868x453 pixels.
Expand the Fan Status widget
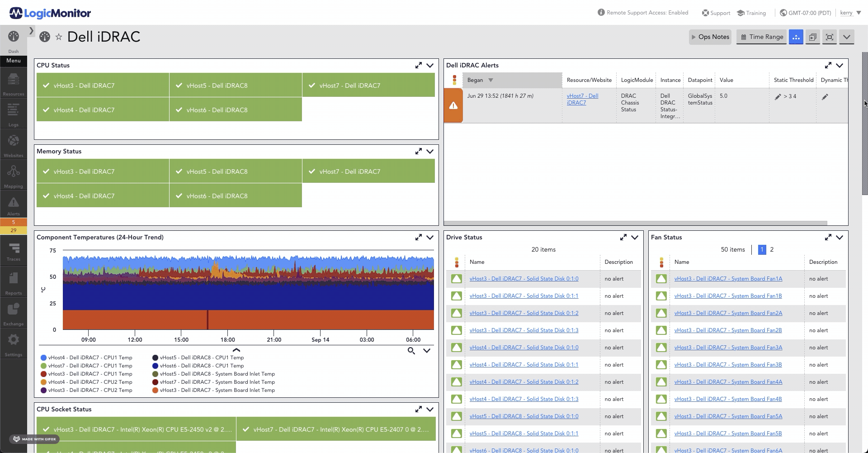tap(828, 238)
